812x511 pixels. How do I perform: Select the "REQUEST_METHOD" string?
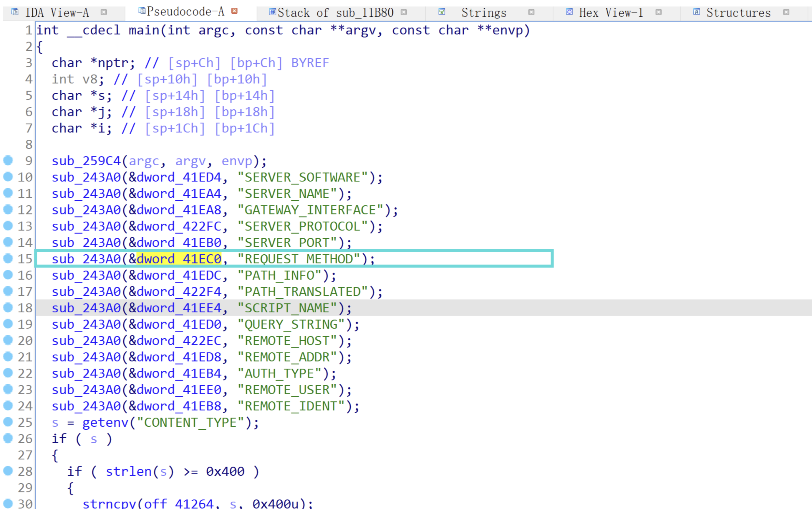[x=299, y=259]
